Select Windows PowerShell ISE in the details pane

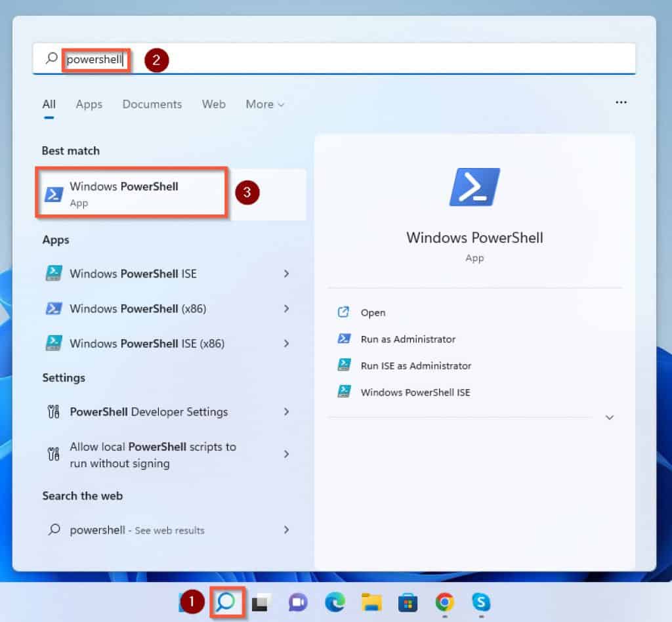(415, 392)
